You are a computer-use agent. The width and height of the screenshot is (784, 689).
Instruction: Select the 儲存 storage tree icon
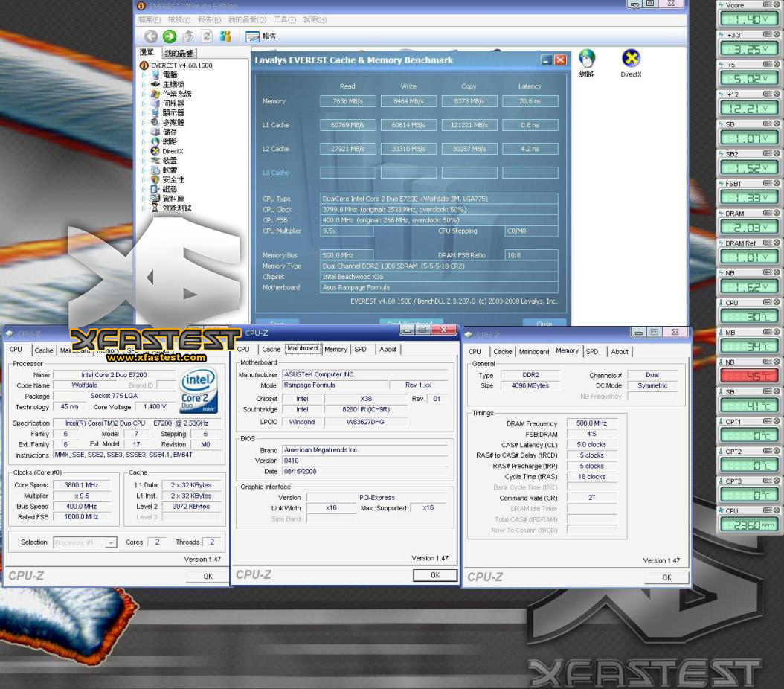coord(155,132)
